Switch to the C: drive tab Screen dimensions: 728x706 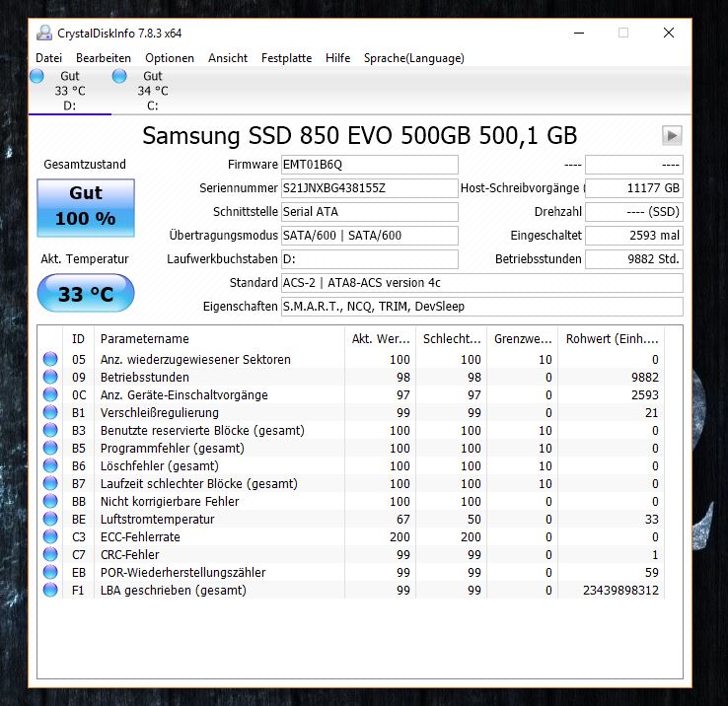pos(152,91)
